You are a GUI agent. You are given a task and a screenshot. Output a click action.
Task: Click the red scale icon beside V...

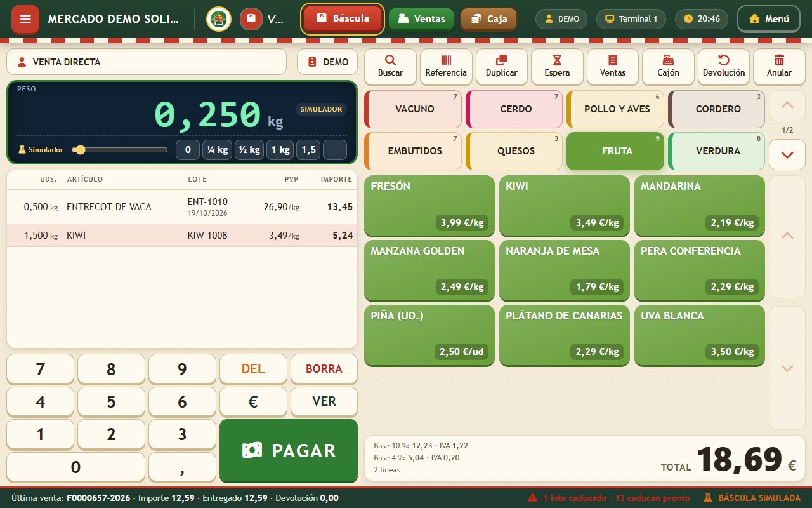tap(251, 19)
